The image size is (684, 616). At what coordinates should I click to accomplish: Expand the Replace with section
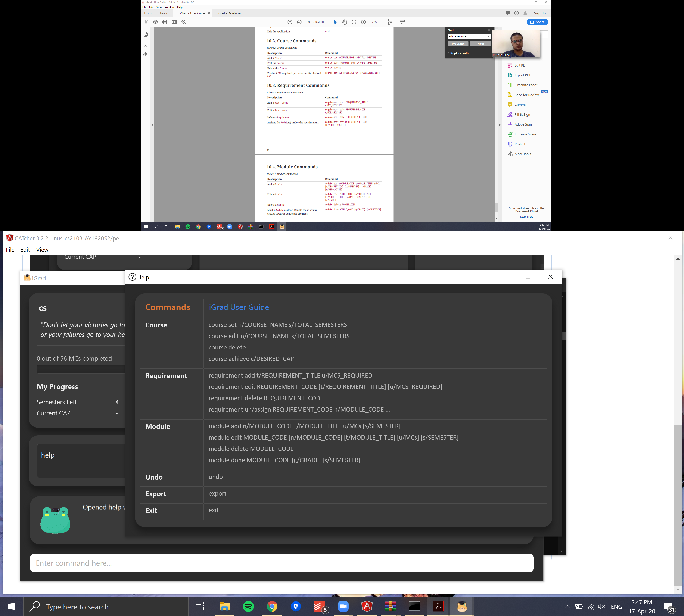click(x=459, y=53)
